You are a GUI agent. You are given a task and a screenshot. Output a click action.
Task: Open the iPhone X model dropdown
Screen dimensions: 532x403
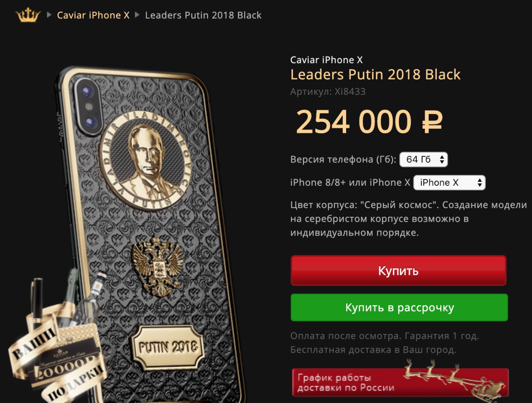click(x=449, y=183)
